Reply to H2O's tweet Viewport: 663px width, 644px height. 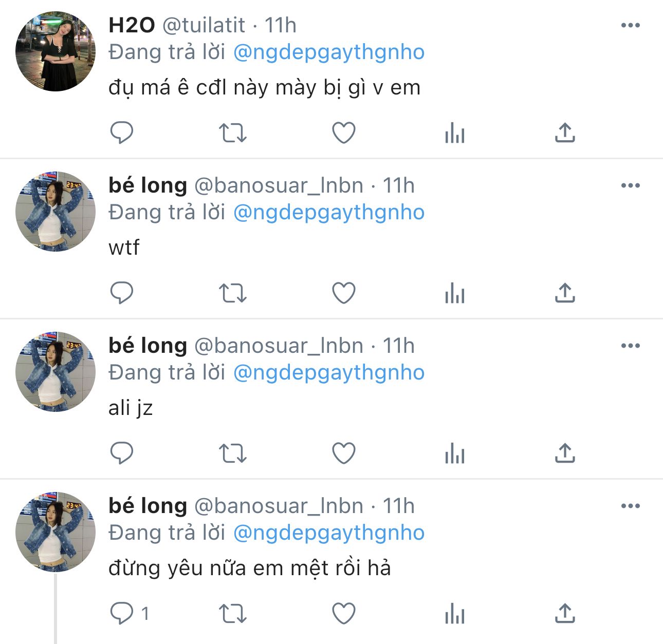(x=122, y=133)
